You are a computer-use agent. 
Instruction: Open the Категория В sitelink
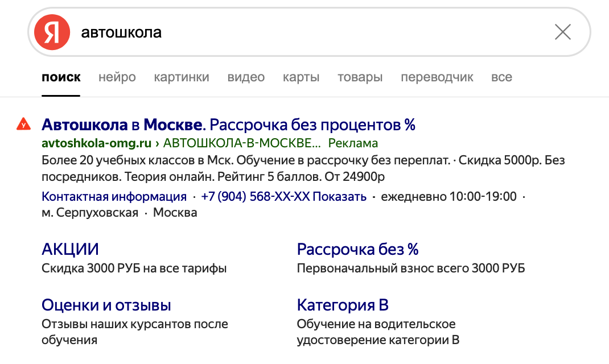click(342, 305)
